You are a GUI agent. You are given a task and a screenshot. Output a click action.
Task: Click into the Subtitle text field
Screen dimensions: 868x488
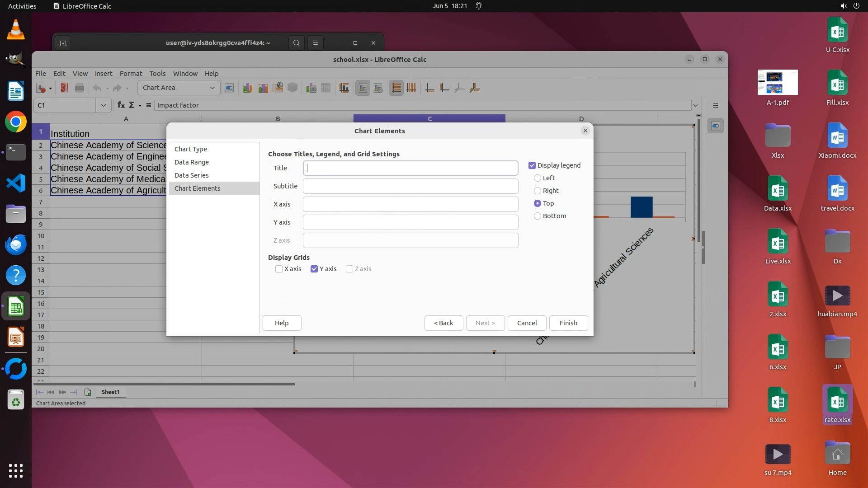point(410,186)
